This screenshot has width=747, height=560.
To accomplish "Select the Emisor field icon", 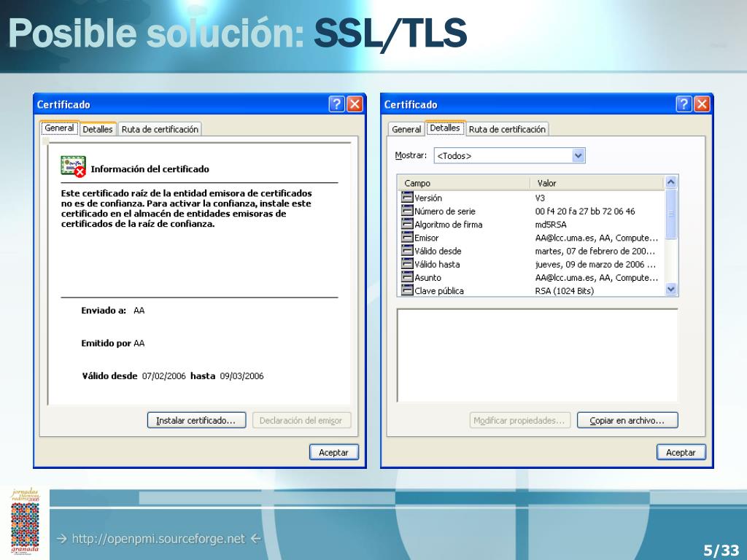I will coord(407,237).
